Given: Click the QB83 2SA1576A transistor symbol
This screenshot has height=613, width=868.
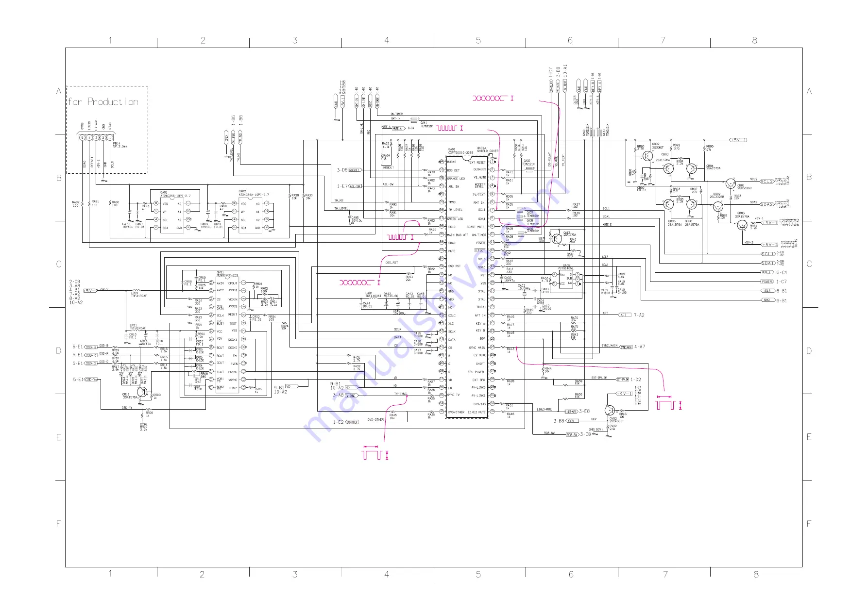Looking at the screenshot, I should [741, 225].
